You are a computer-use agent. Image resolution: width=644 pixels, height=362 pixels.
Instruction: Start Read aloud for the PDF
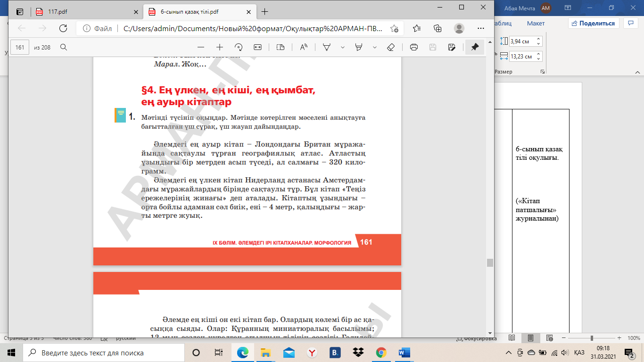(303, 47)
